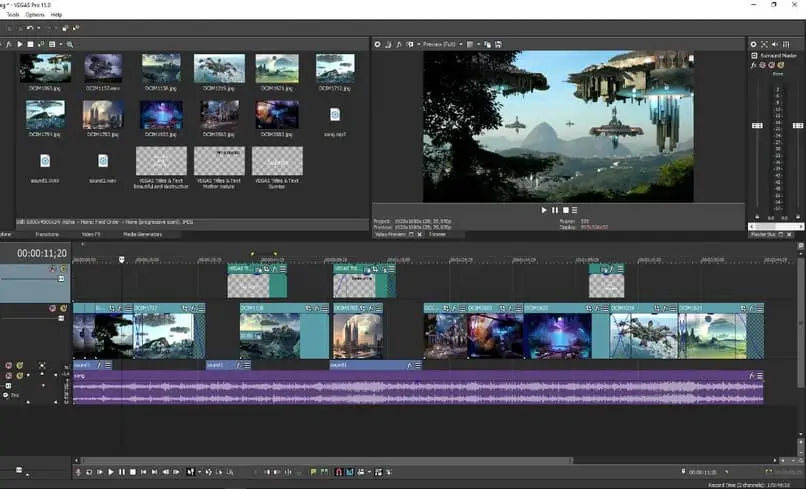
Task: Switch to the Video FX tab
Action: [x=91, y=234]
